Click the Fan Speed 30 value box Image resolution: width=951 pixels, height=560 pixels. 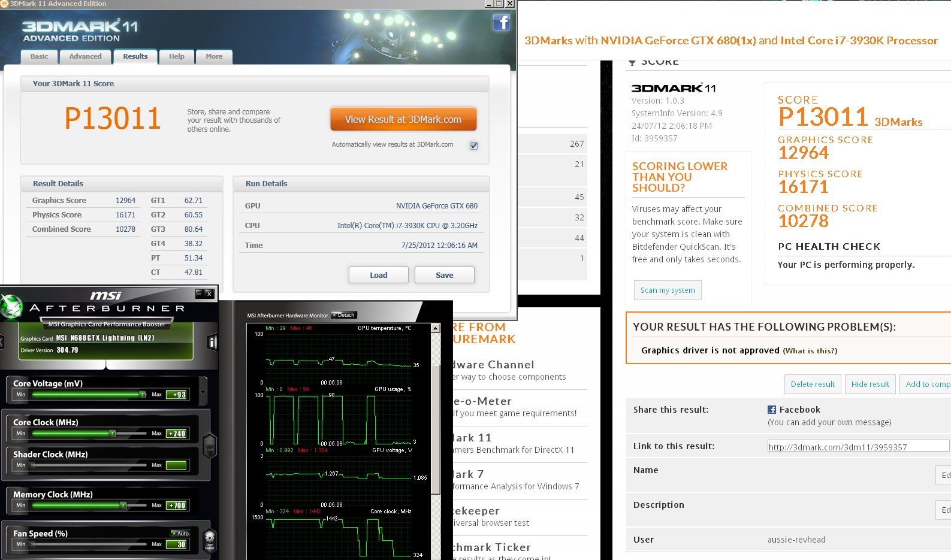pyautogui.click(x=177, y=544)
